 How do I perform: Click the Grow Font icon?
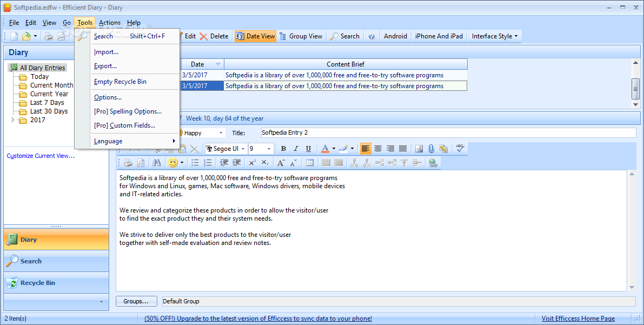tap(281, 163)
